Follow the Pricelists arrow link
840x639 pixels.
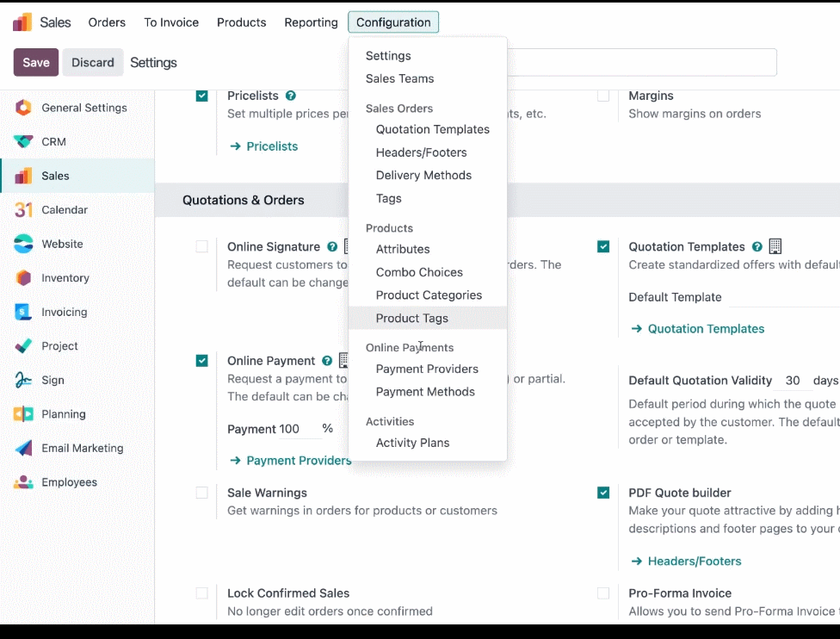click(x=263, y=146)
